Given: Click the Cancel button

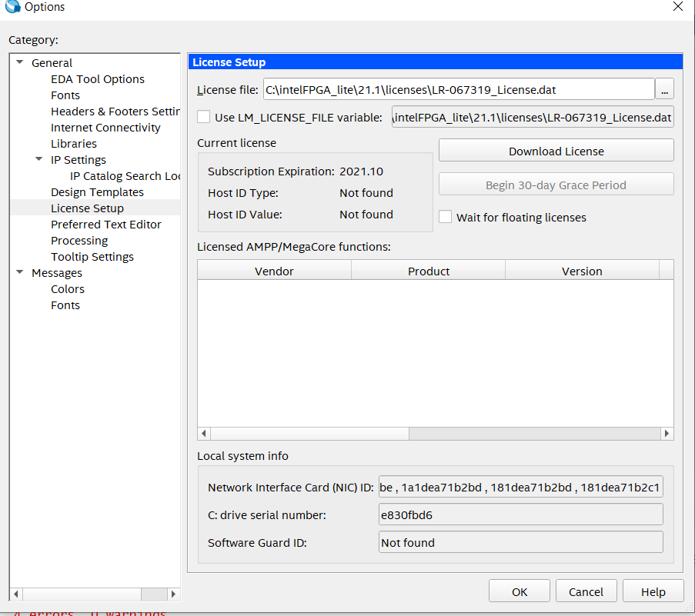Looking at the screenshot, I should tap(586, 591).
